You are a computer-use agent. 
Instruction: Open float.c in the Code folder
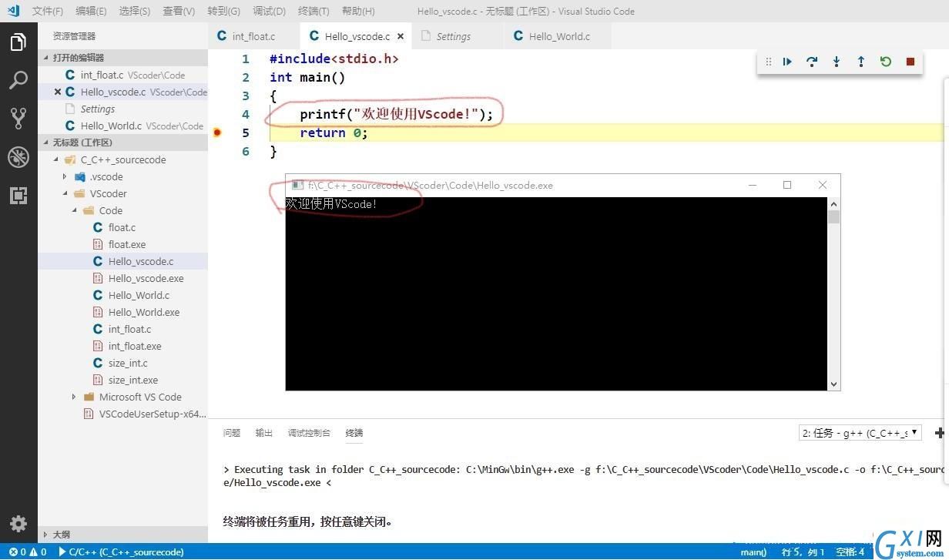122,227
